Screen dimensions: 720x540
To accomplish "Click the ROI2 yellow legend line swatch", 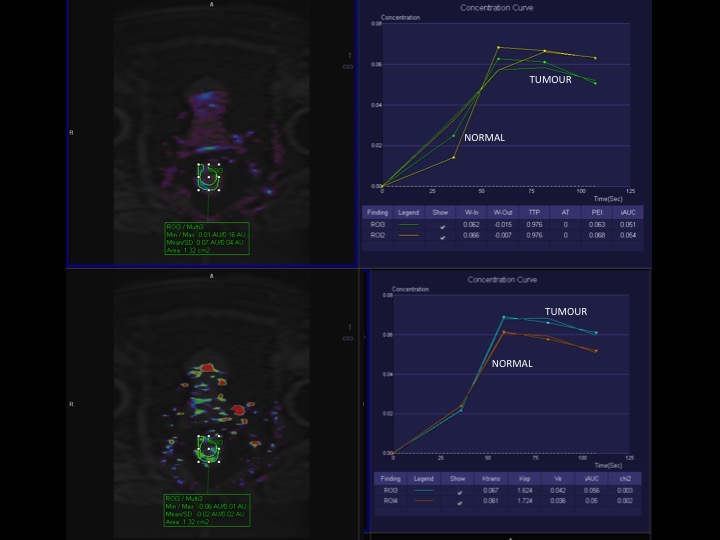I will pyautogui.click(x=410, y=236).
